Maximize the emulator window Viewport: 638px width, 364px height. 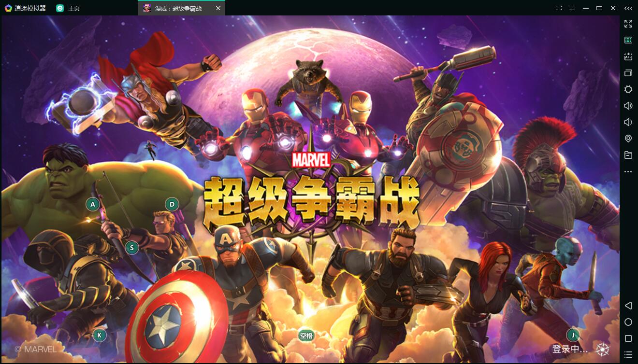pyautogui.click(x=599, y=8)
